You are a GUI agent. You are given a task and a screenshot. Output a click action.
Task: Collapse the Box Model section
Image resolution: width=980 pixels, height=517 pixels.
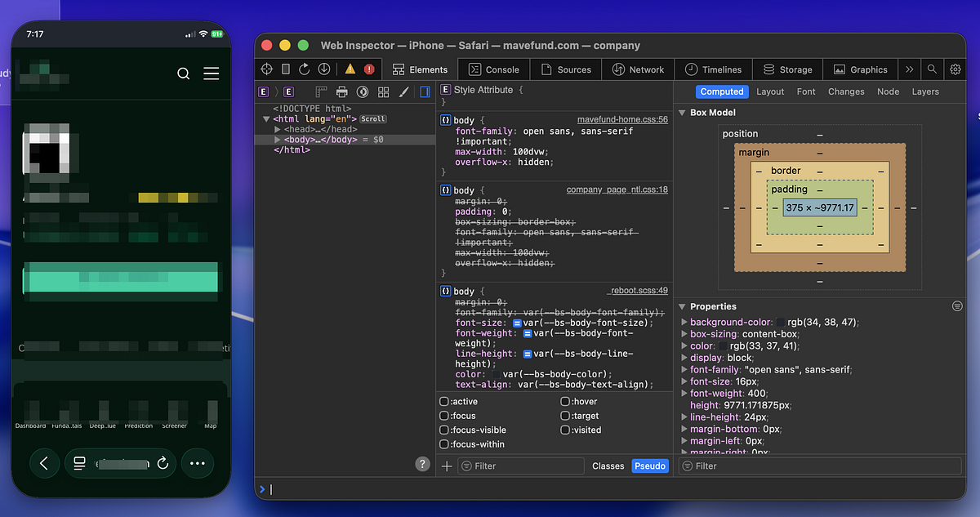click(x=682, y=113)
